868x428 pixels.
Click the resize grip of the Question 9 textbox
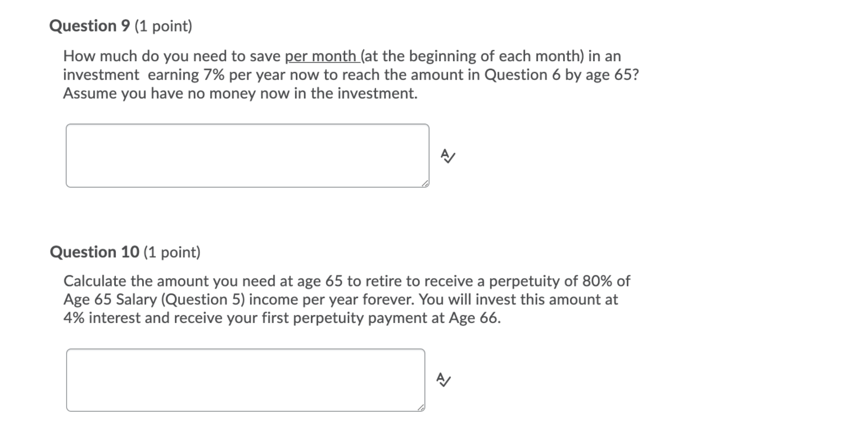coord(426,184)
